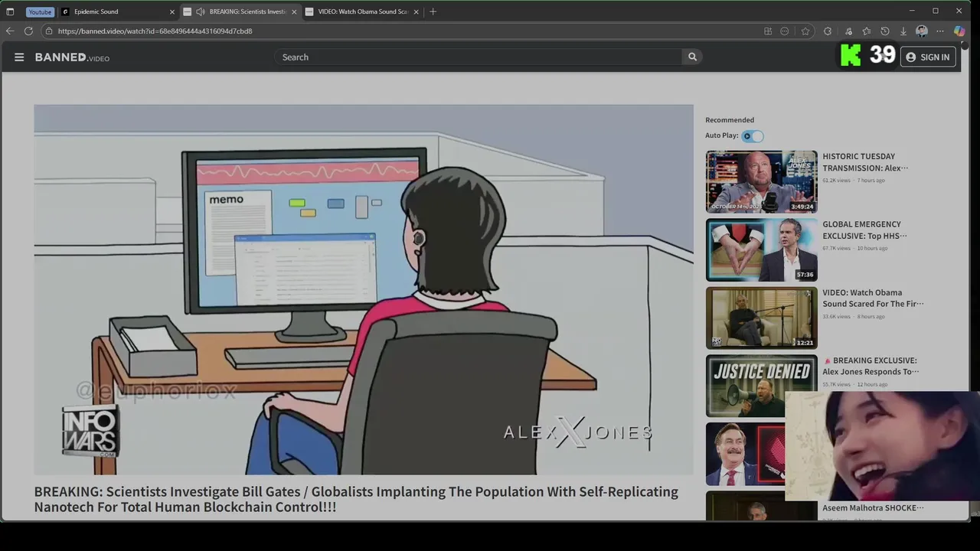
Task: Open HISTORIC TUESDAY TRANSMISSION video thumbnail
Action: [x=761, y=181]
